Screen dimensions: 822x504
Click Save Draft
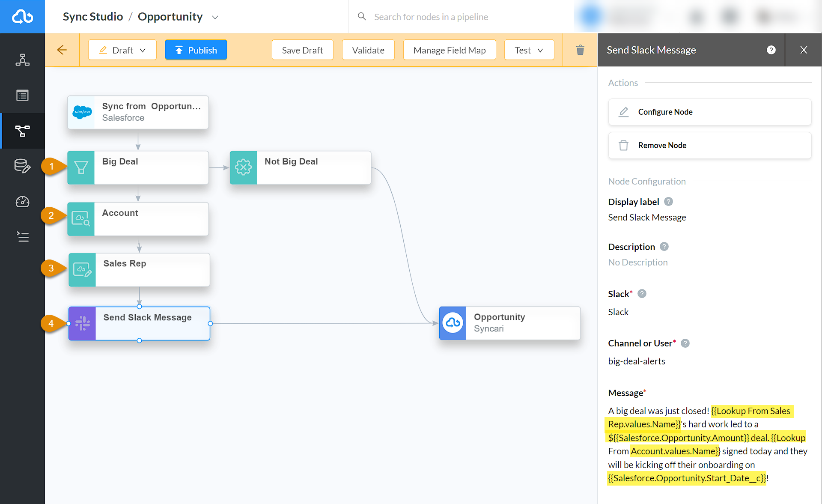pos(302,50)
